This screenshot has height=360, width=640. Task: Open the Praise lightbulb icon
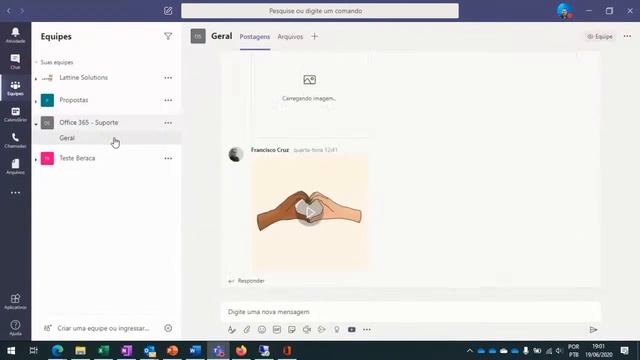pyautogui.click(x=337, y=329)
